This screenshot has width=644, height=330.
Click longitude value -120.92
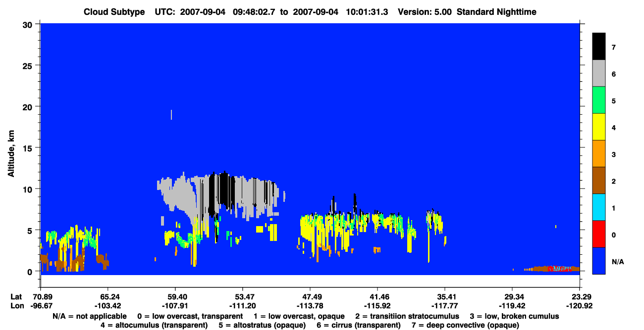tap(580, 305)
